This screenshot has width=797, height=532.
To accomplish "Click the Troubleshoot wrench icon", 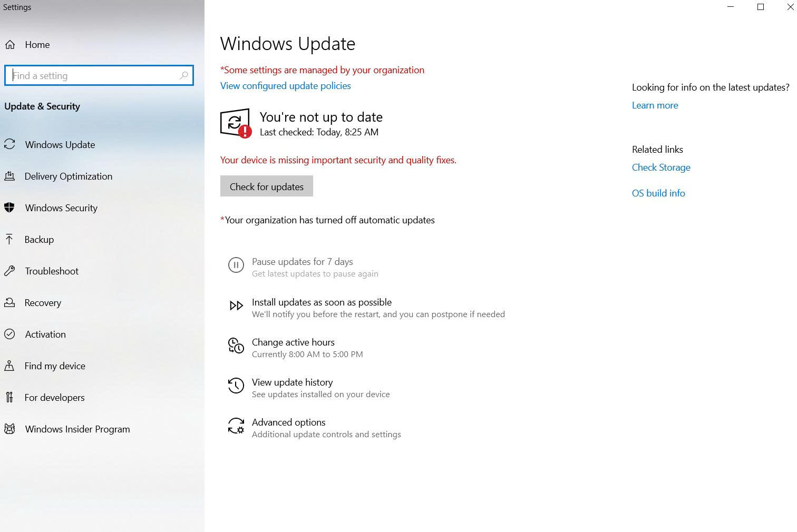I will point(9,271).
